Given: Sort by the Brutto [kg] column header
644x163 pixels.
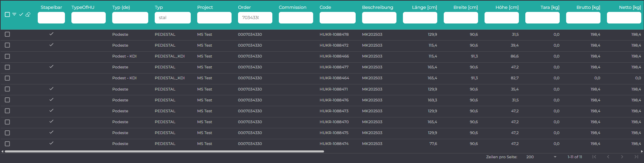Looking at the screenshot, I should tap(588, 7).
